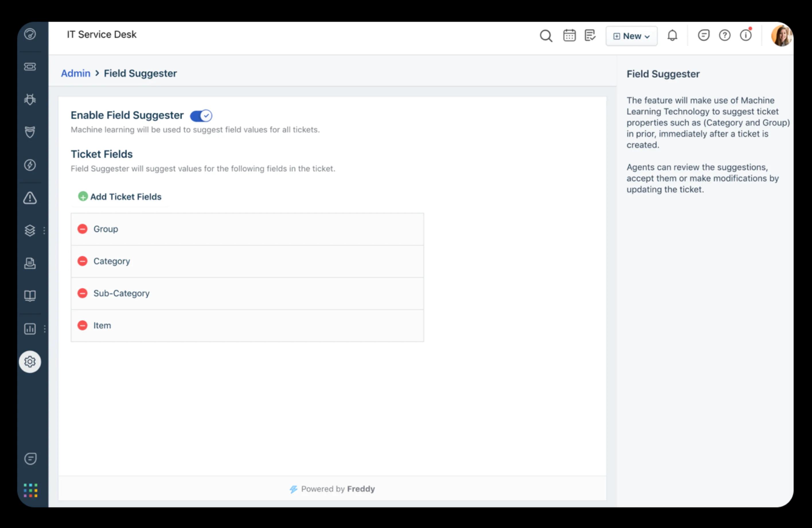This screenshot has width=812, height=528.
Task: Open the chat icon at sidebar bottom
Action: point(30,459)
